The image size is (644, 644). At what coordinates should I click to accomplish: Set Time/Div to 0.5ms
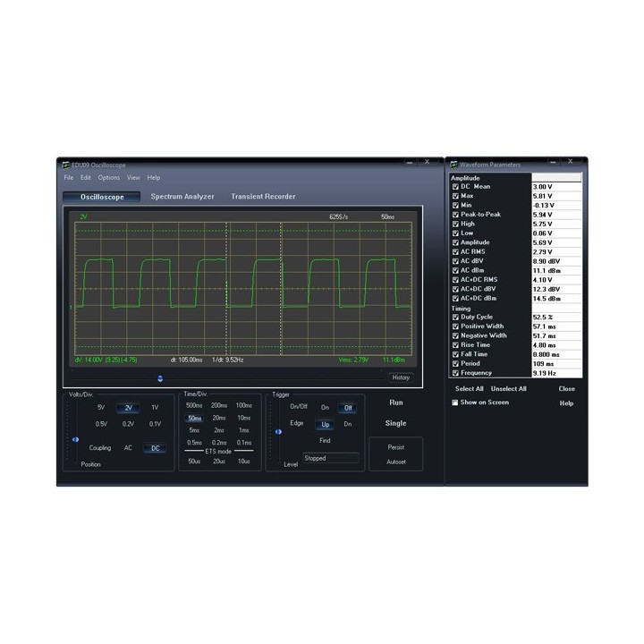[194, 443]
